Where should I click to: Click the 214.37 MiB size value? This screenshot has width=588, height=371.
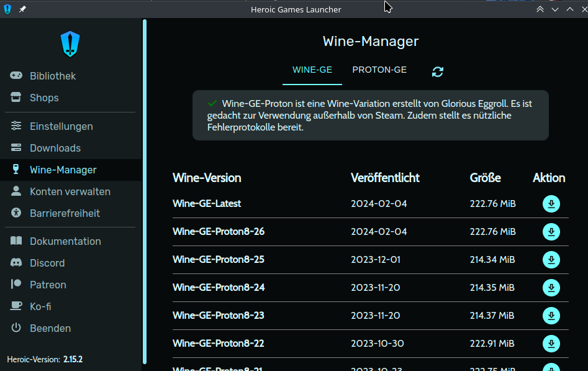[492, 316]
